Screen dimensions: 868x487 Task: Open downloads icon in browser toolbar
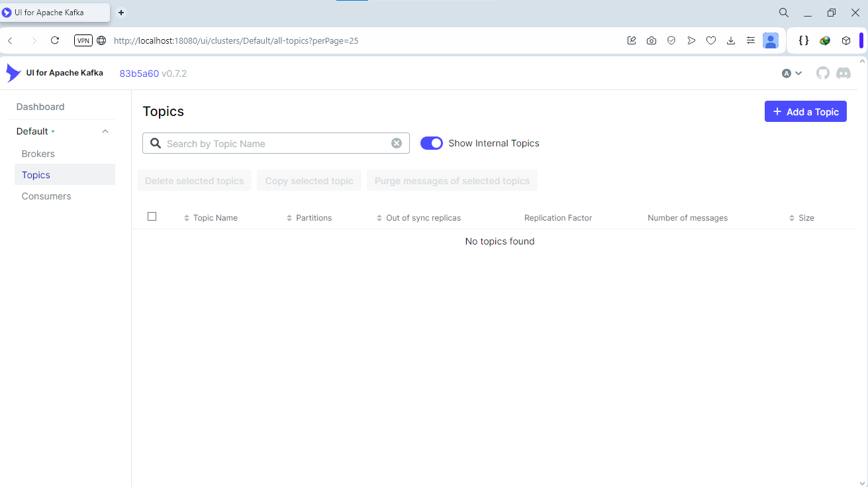point(731,40)
